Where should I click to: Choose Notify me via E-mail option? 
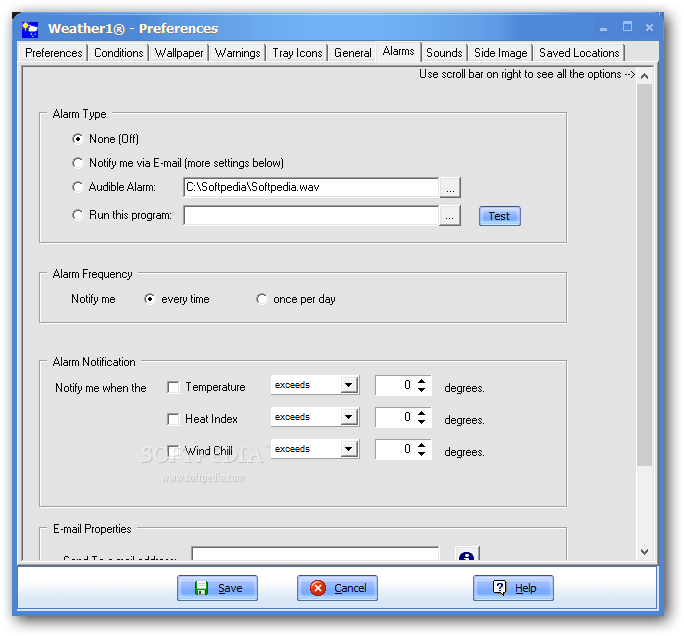(x=78, y=163)
